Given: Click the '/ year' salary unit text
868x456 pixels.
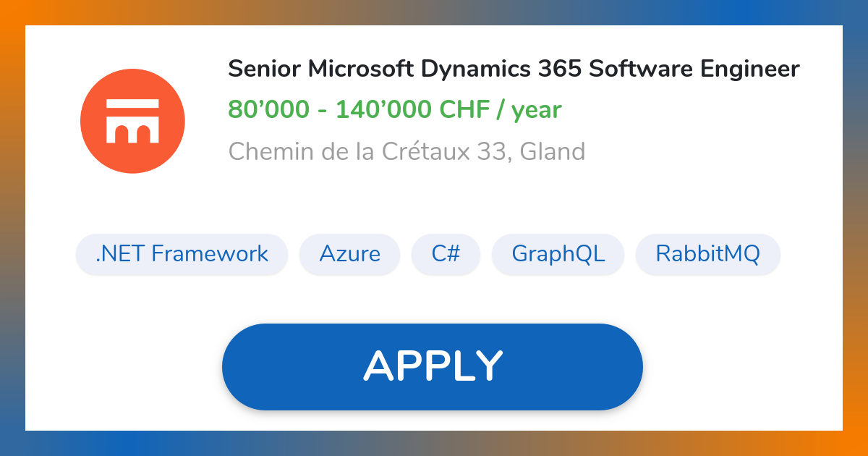Looking at the screenshot, I should click(527, 109).
